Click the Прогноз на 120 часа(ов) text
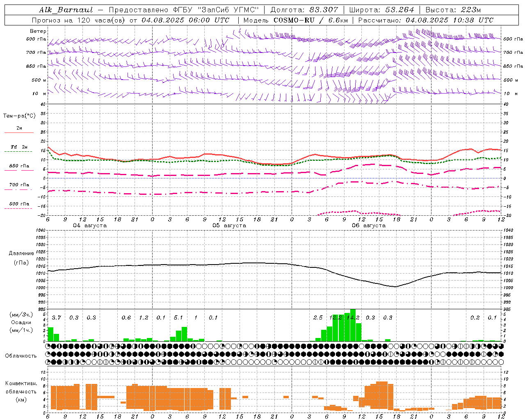525x420 pixels. coord(79,20)
